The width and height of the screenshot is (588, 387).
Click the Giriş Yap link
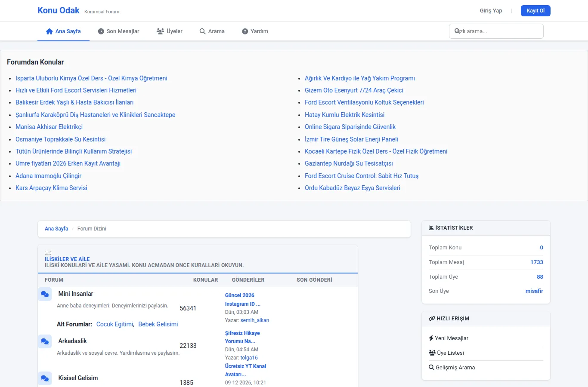point(491,11)
